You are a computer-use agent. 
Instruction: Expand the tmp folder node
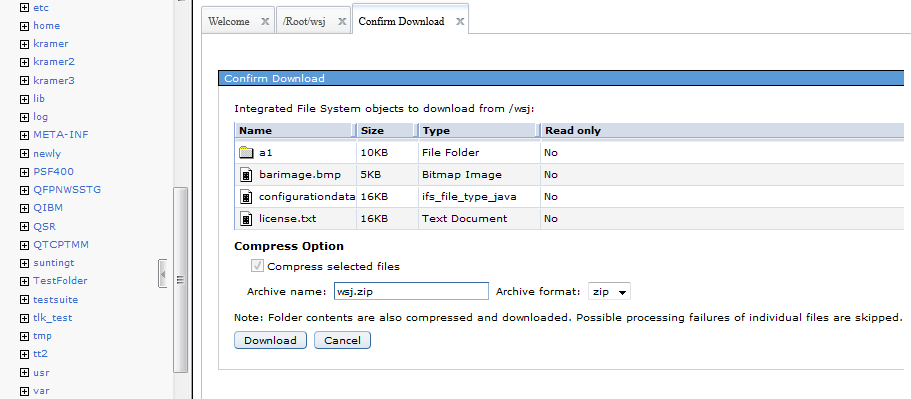[x=24, y=336]
